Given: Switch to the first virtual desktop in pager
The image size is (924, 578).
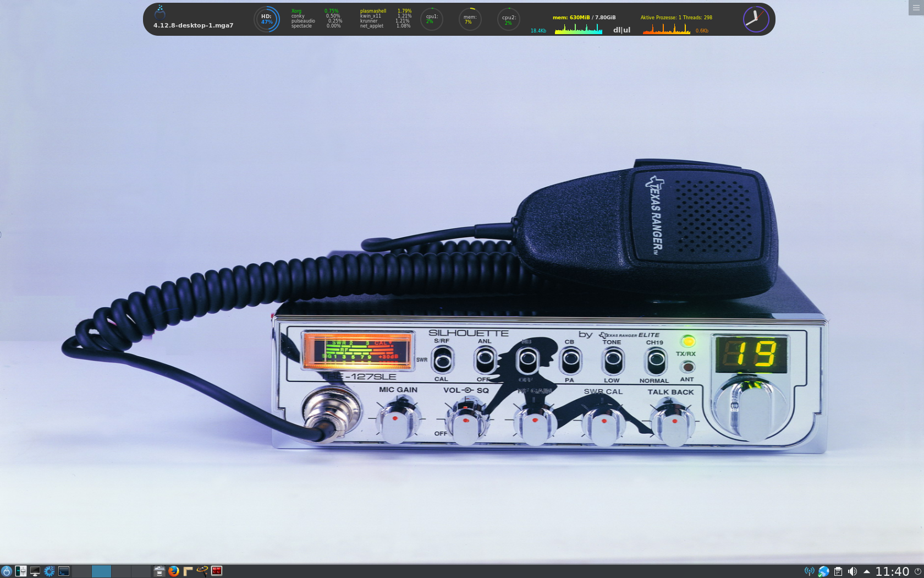Looking at the screenshot, I should 81,571.
